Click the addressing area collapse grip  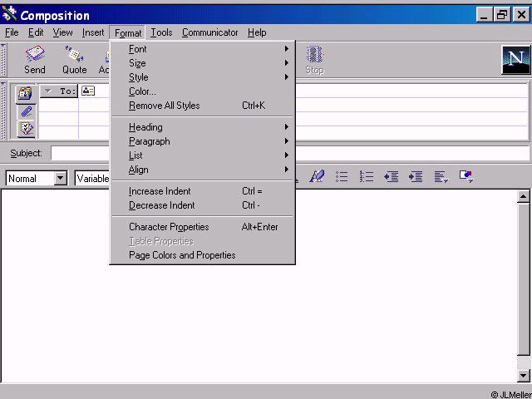[3, 111]
